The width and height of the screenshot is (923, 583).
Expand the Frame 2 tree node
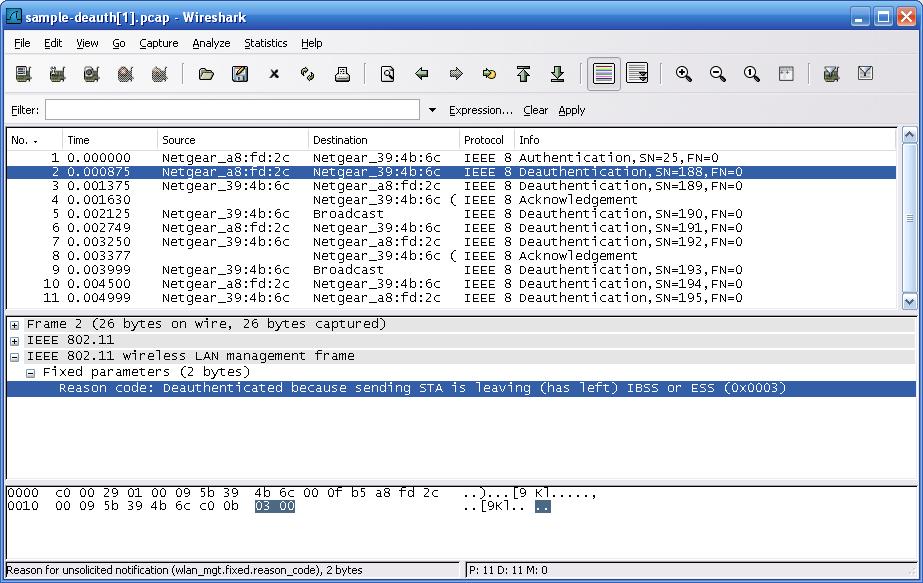[15, 324]
